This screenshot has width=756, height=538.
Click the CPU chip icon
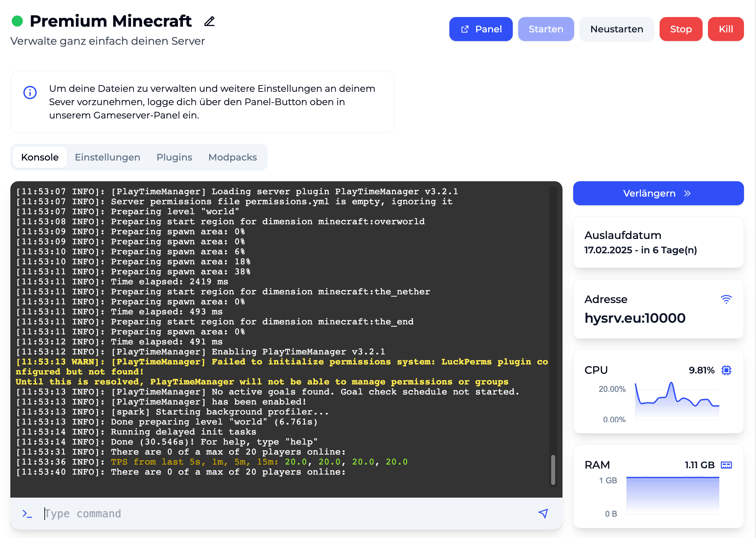click(x=726, y=370)
